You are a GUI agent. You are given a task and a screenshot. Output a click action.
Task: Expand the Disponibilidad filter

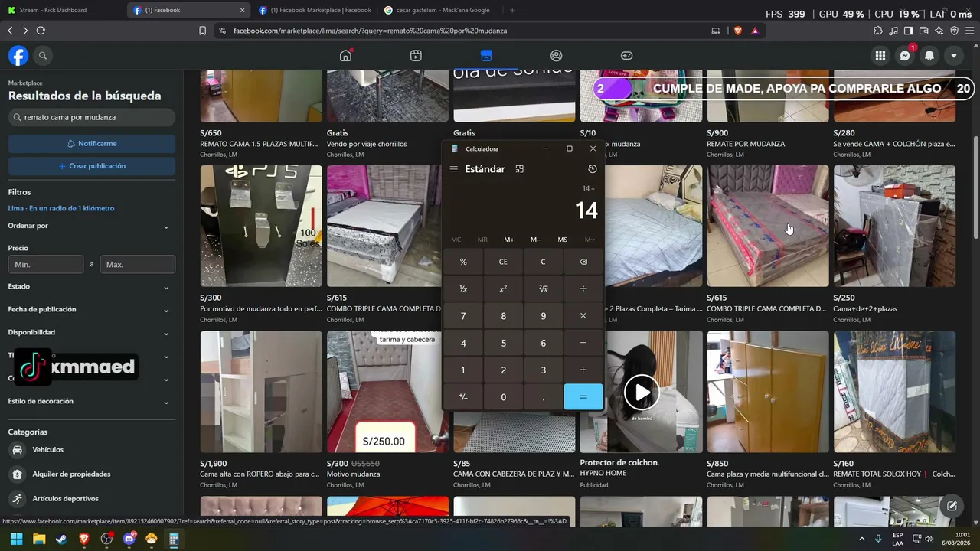[92, 333]
